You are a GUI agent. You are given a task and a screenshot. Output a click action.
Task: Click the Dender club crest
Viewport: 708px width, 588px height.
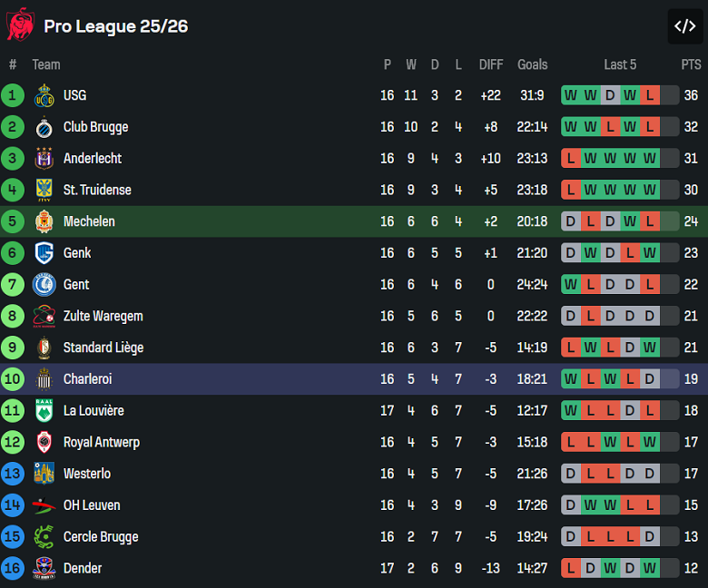pyautogui.click(x=44, y=569)
